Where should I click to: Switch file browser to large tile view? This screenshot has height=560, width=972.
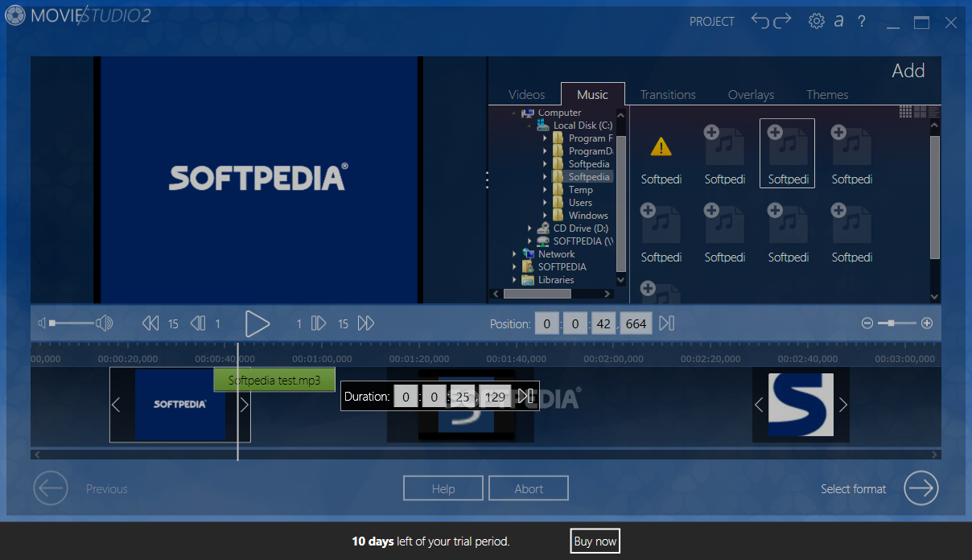click(x=920, y=112)
